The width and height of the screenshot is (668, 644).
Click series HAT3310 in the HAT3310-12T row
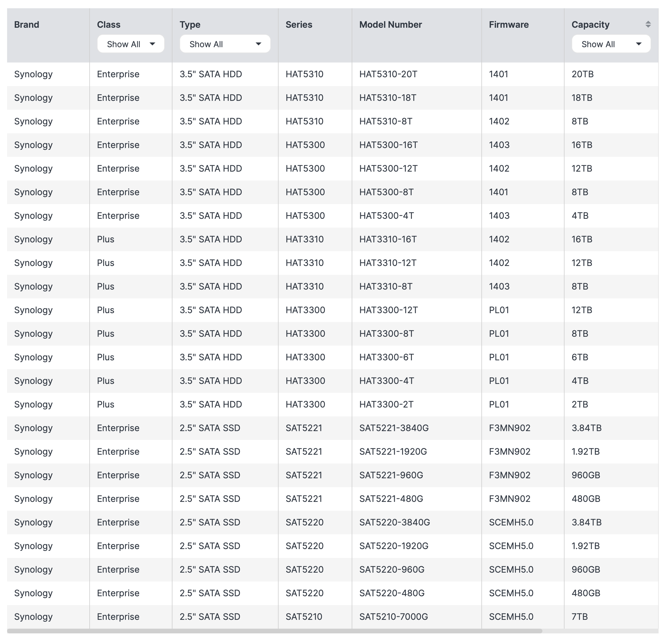click(x=304, y=263)
